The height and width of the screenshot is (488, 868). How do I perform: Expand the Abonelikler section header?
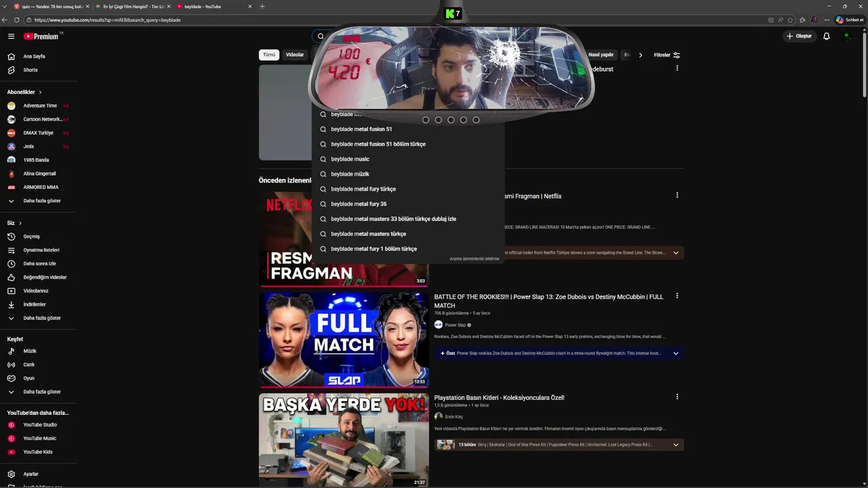pyautogui.click(x=24, y=92)
